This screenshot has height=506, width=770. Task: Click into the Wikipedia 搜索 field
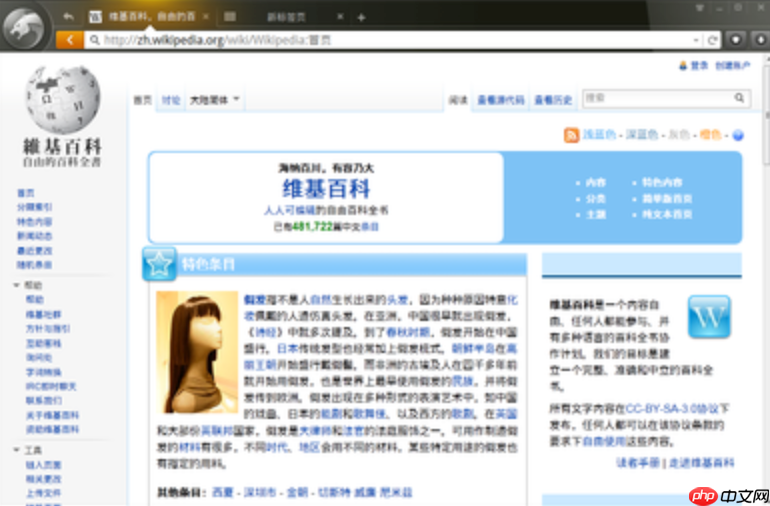(658, 98)
